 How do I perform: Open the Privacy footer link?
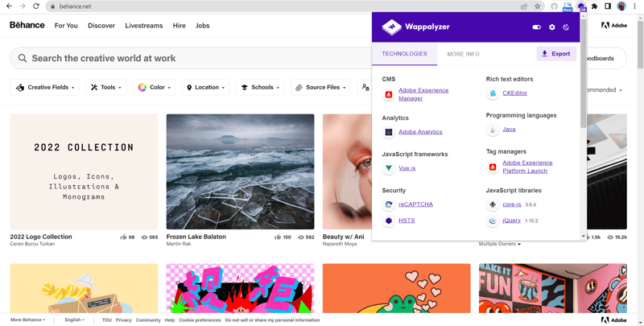pos(124,320)
